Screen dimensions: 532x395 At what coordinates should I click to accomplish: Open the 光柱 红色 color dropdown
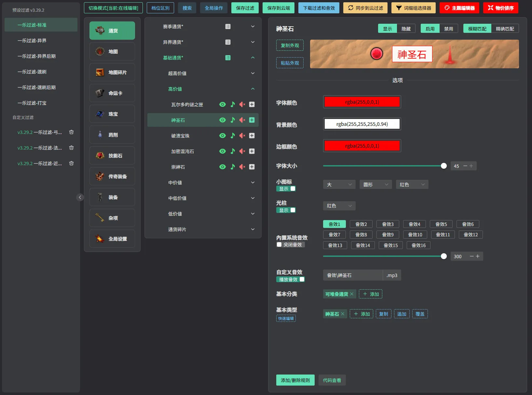[339, 205]
